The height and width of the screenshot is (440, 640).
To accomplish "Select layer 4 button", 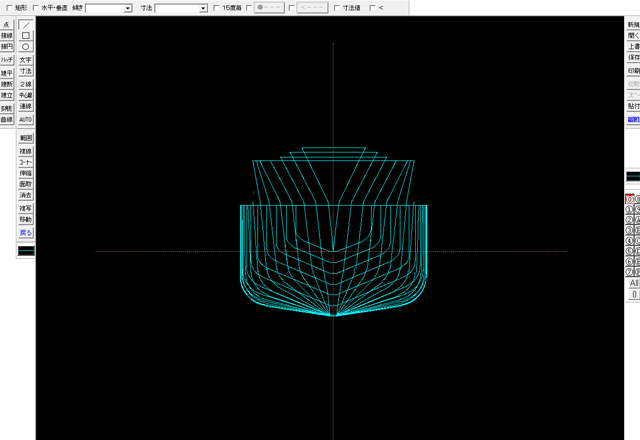I will coord(630,241).
